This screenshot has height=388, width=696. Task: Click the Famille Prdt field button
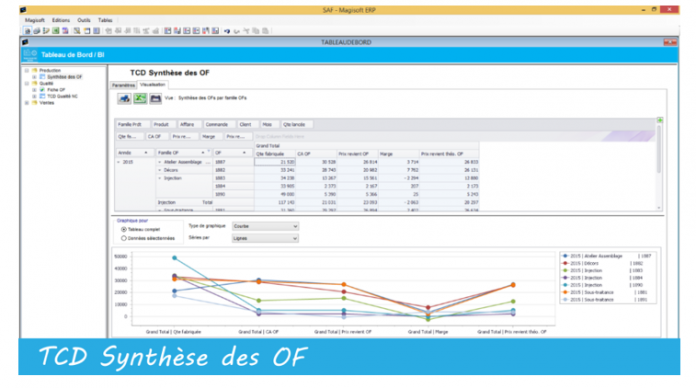(130, 124)
